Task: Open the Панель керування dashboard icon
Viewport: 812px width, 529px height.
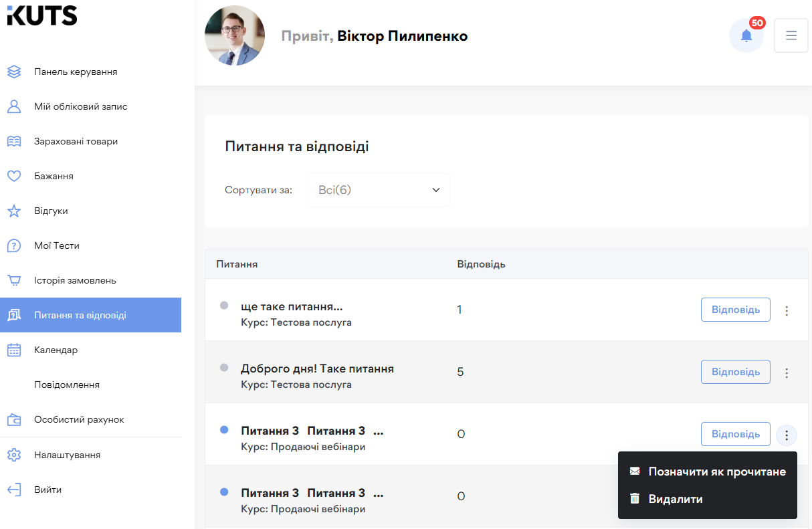Action: pos(14,71)
